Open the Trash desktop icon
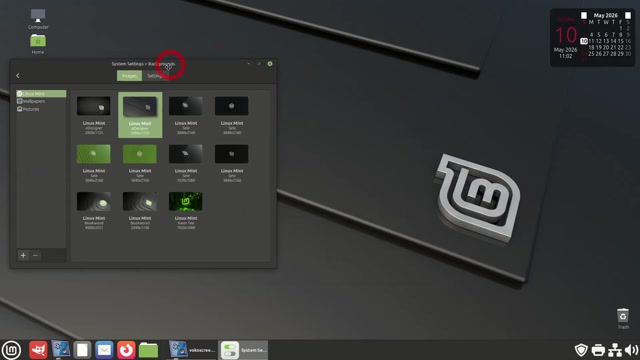Image resolution: width=640 pixels, height=360 pixels. 623,318
